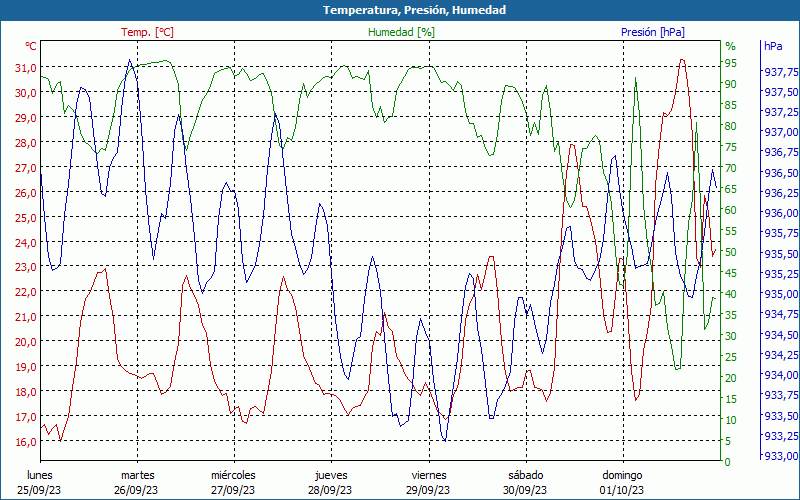800x500 pixels.
Task: Click the 26,0 temperature axis value
Action: point(27,192)
